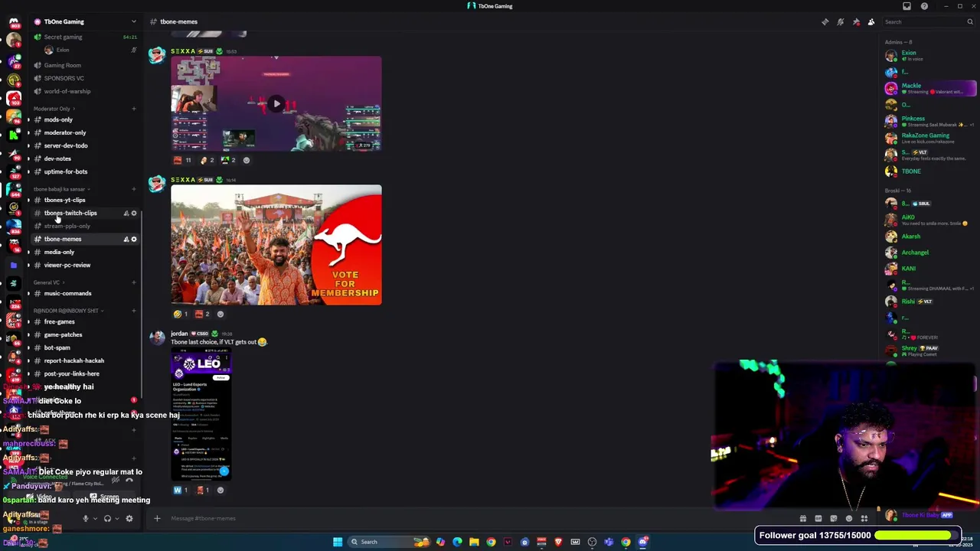
Task: Open the tbones-twitch-clips channel settings gear
Action: [x=134, y=213]
